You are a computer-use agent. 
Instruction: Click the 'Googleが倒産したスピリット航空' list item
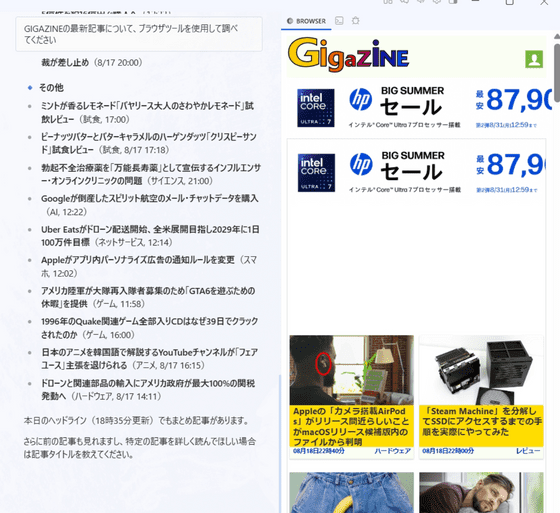click(x=149, y=205)
